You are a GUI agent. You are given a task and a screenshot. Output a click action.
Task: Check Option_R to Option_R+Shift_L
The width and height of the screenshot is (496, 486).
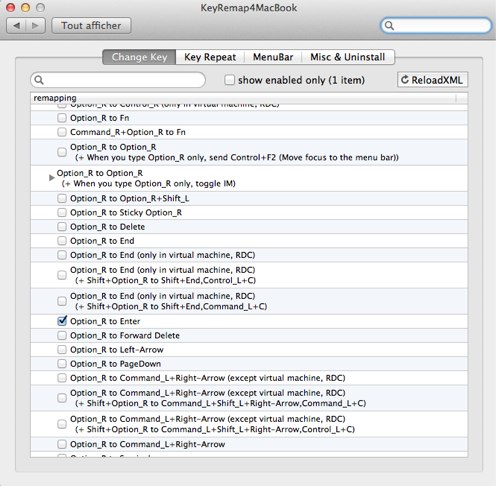(x=62, y=199)
